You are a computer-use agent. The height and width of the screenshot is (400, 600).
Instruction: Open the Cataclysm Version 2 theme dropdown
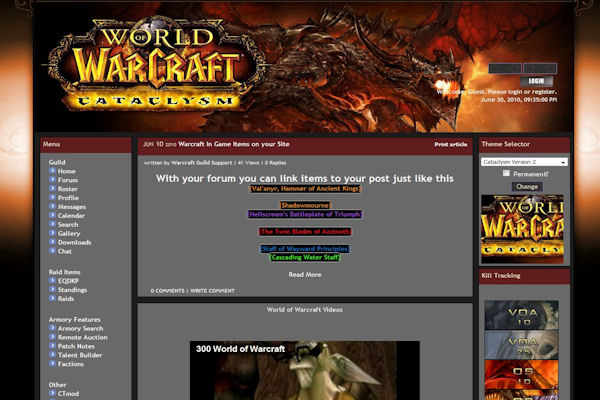pyautogui.click(x=524, y=162)
